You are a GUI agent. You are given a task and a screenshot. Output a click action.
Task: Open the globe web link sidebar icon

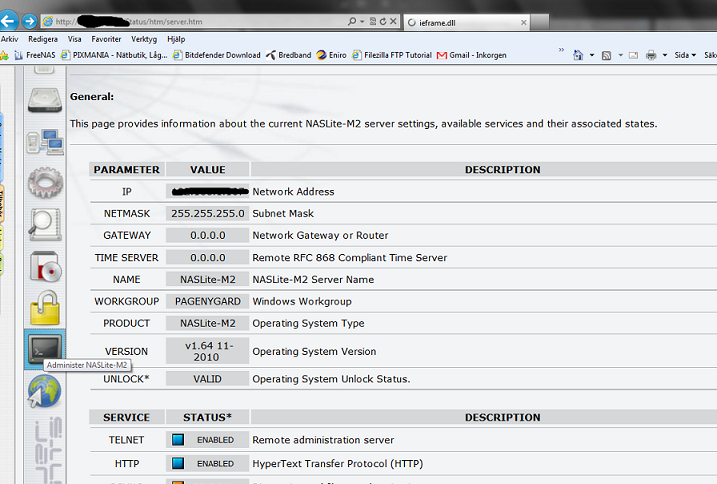click(x=44, y=391)
